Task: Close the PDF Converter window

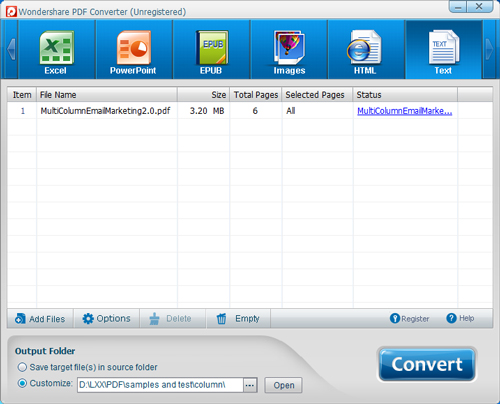Action: (479, 7)
